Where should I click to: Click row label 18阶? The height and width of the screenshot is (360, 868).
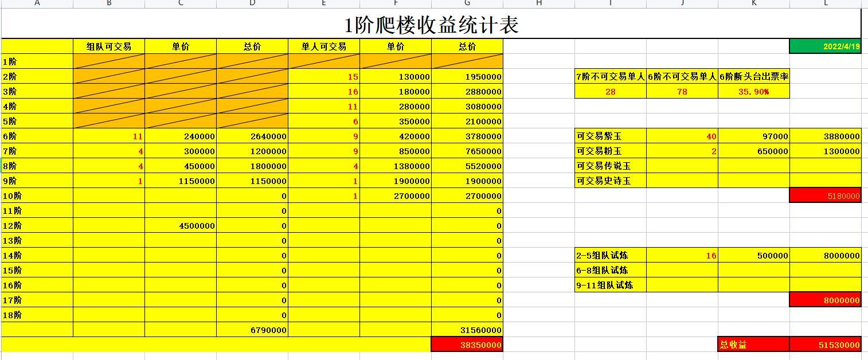[x=37, y=315]
